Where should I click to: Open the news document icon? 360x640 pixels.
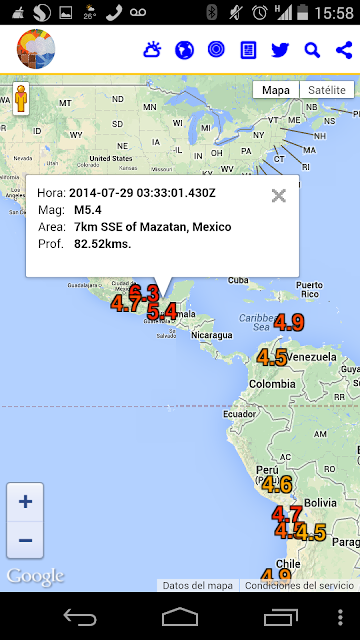(x=248, y=50)
